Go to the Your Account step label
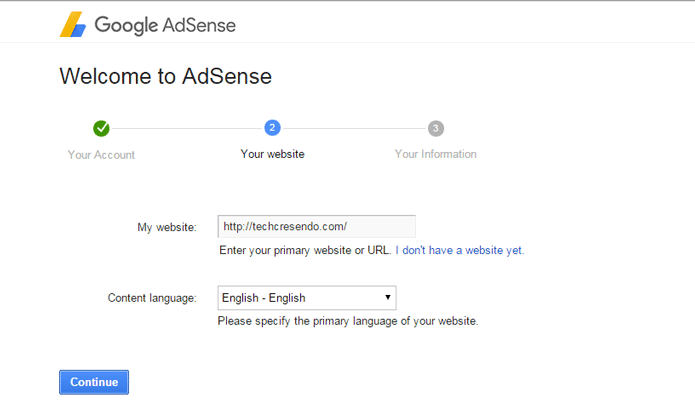This screenshot has height=412, width=695. coord(101,155)
